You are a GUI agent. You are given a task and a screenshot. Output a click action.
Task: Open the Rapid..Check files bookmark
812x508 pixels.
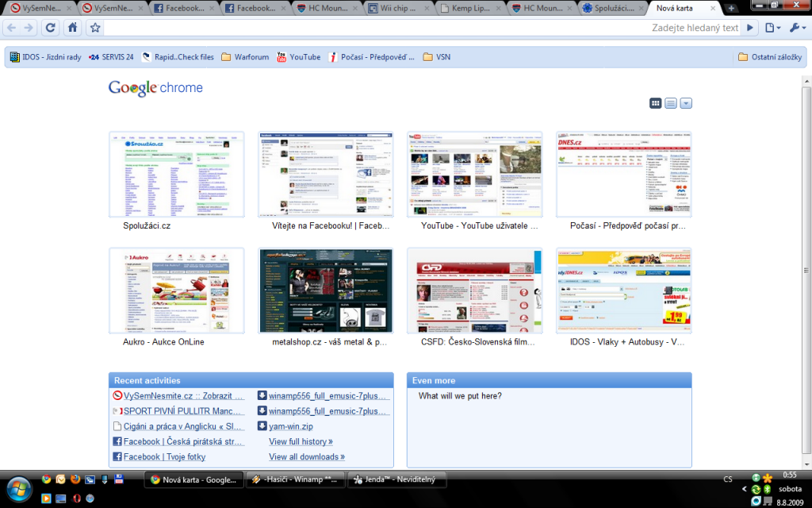pos(178,57)
